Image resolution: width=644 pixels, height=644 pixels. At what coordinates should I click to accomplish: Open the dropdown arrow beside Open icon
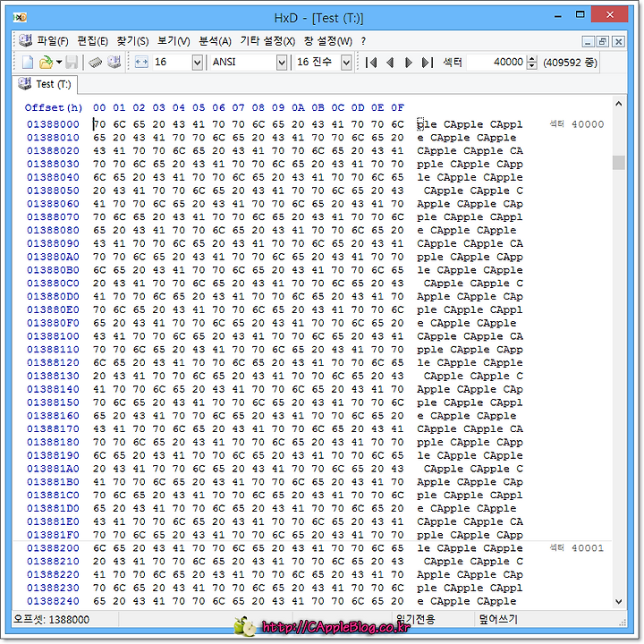(59, 63)
